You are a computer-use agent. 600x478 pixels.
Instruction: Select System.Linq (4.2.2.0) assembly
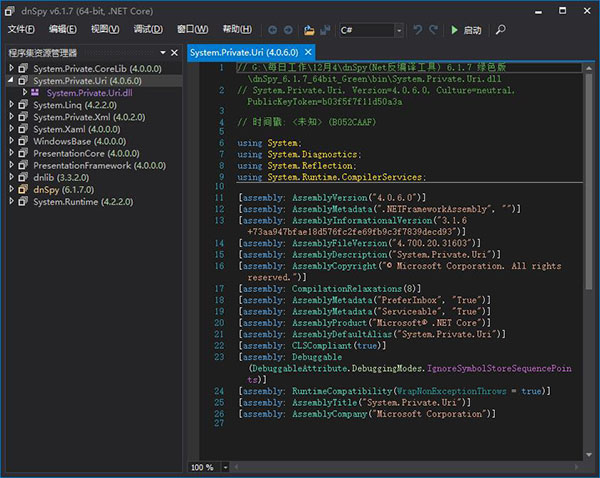coord(75,105)
